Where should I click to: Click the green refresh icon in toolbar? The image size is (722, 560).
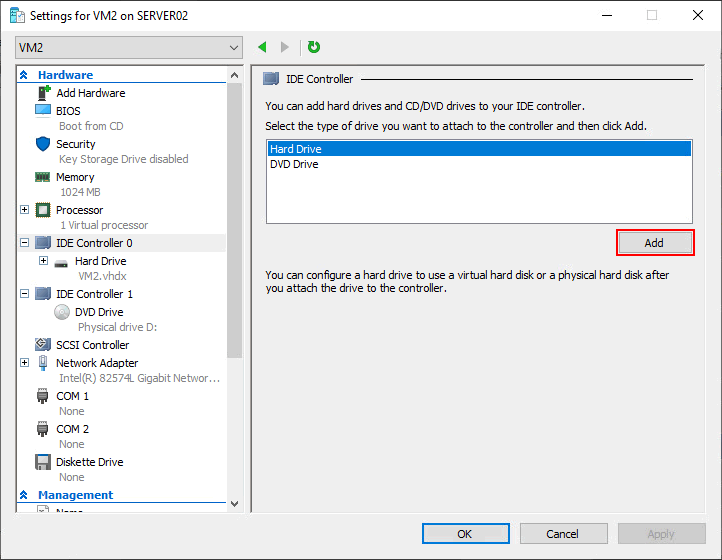tap(314, 47)
